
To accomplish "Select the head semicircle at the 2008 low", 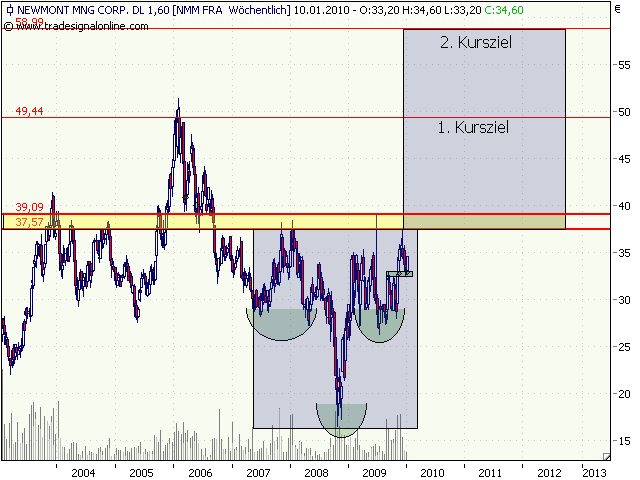I will (342, 420).
